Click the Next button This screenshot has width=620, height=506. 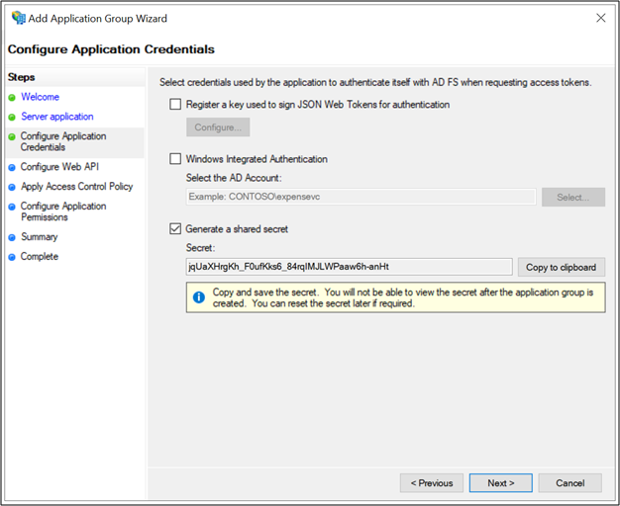[x=500, y=483]
